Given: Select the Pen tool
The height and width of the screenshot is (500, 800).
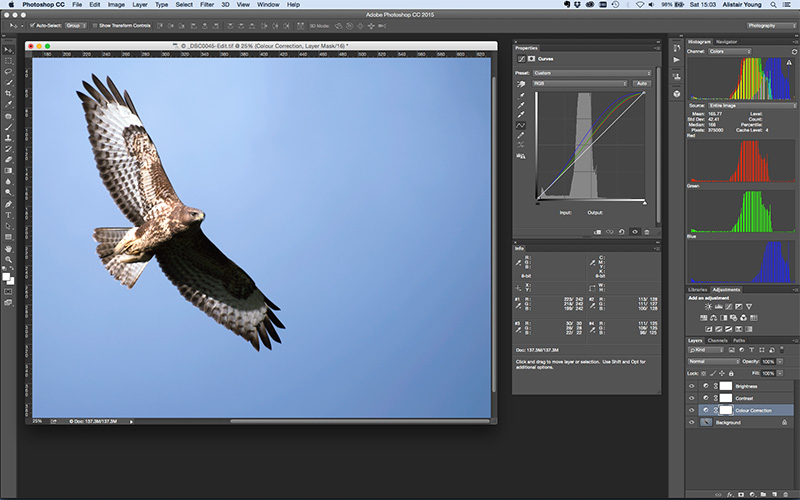Looking at the screenshot, I should coord(8,204).
